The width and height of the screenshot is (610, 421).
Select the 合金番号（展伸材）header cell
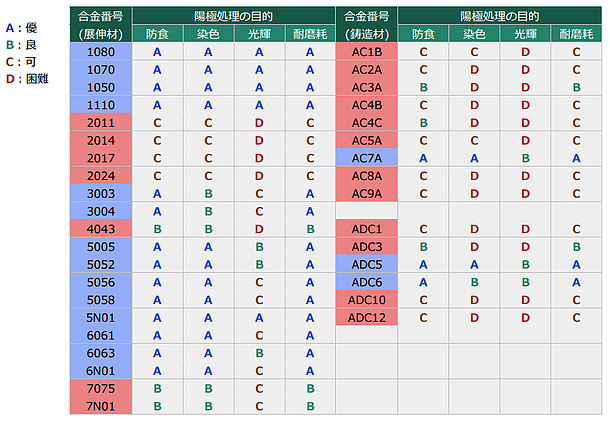point(100,25)
